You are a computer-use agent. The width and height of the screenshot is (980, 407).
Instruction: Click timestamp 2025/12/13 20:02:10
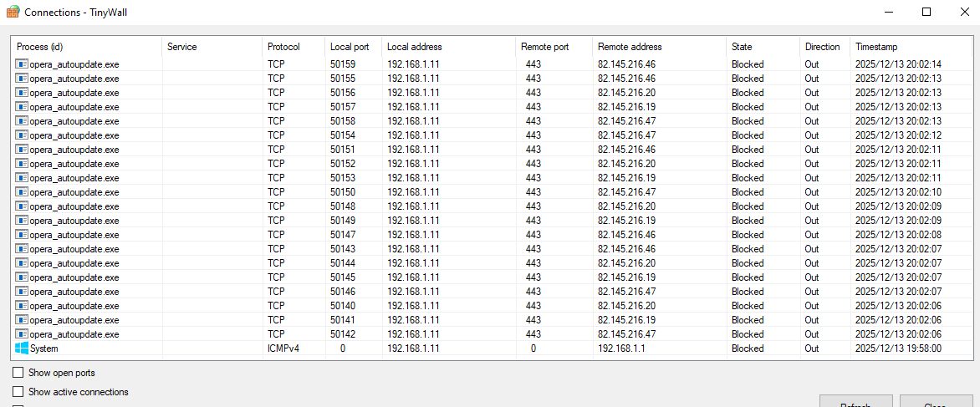coord(898,191)
